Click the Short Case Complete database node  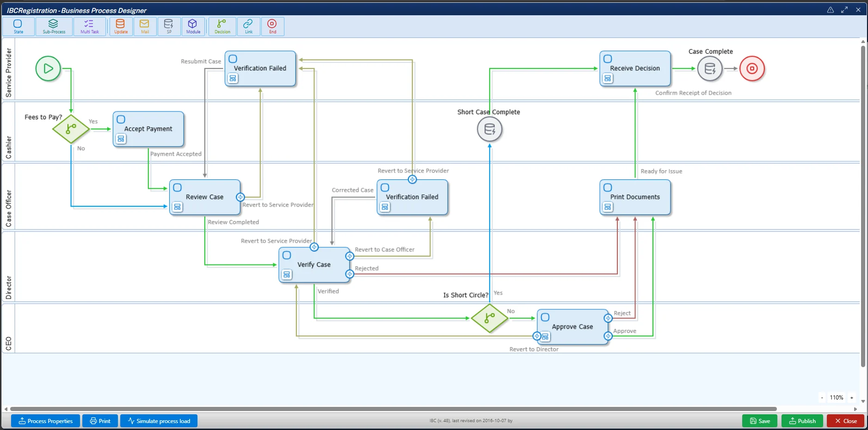(x=490, y=129)
